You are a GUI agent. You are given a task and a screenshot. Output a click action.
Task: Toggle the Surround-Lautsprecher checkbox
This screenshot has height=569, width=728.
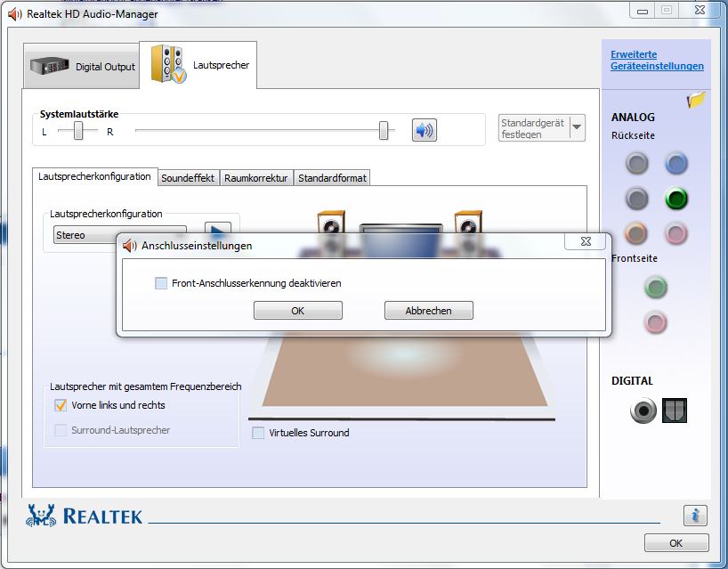pos(61,430)
